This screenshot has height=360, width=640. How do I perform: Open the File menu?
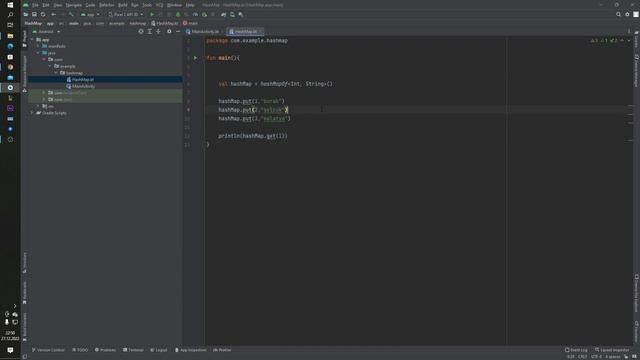pyautogui.click(x=35, y=5)
